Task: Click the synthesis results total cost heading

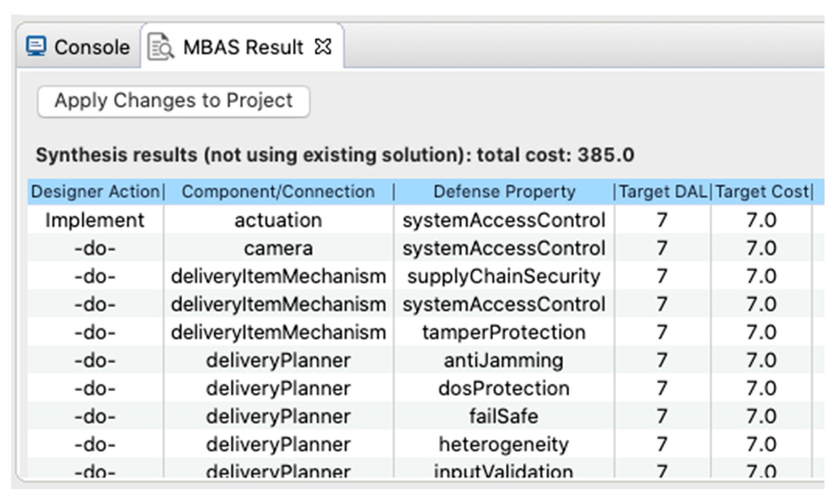Action: (335, 155)
